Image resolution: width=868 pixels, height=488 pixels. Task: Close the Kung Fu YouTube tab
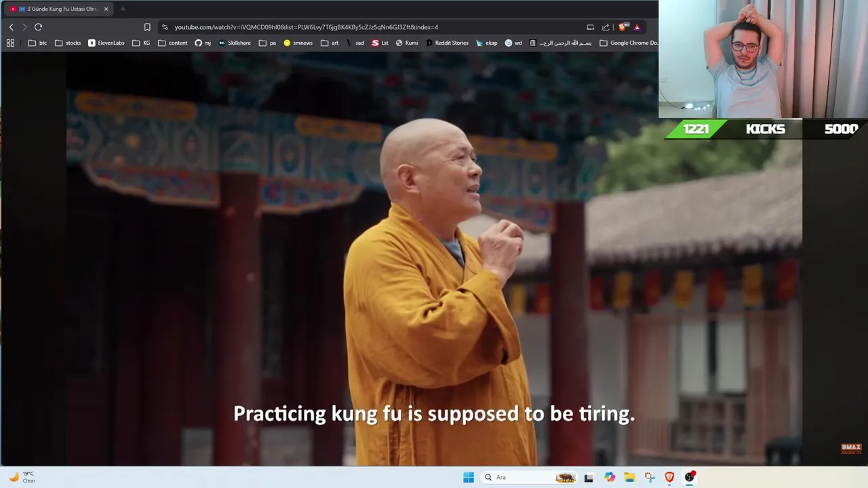[x=106, y=9]
